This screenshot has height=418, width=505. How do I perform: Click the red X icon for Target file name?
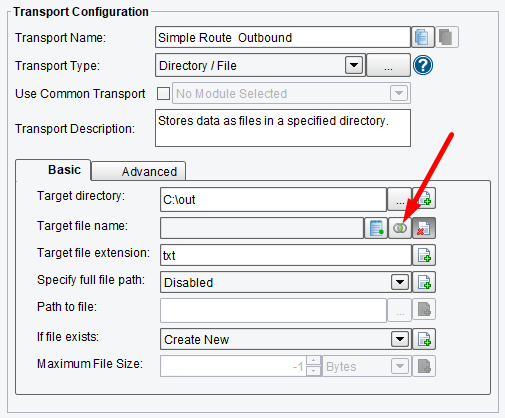pyautogui.click(x=424, y=228)
